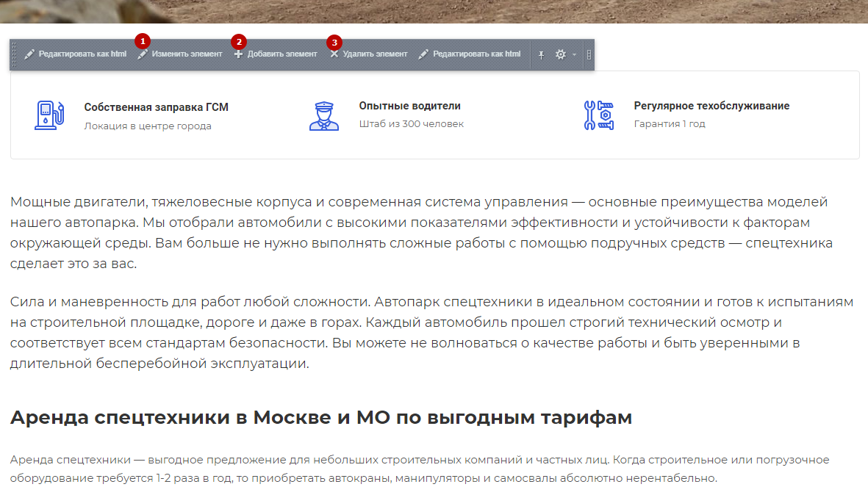Expand the dropdown arrow beside the gear
The height and width of the screenshot is (498, 868).
click(574, 55)
